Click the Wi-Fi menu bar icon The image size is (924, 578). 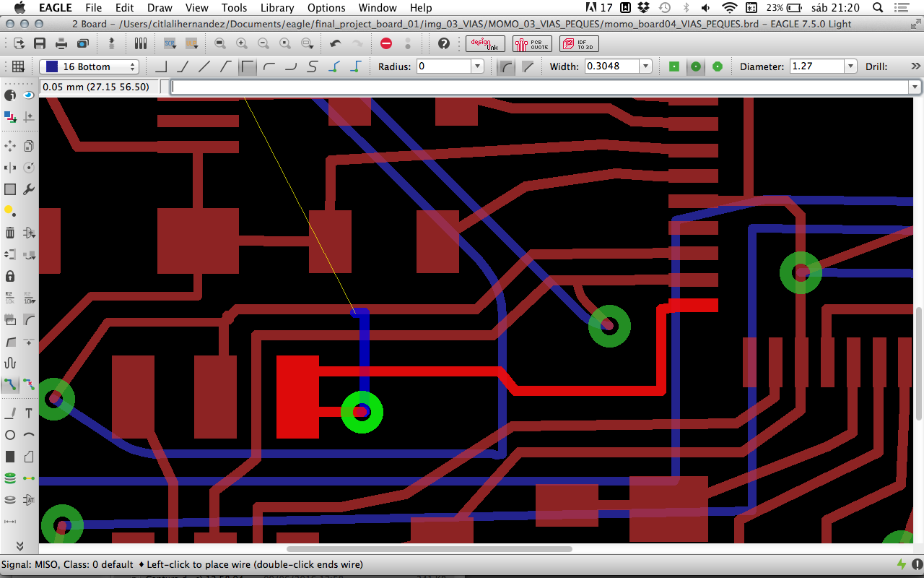tap(730, 8)
